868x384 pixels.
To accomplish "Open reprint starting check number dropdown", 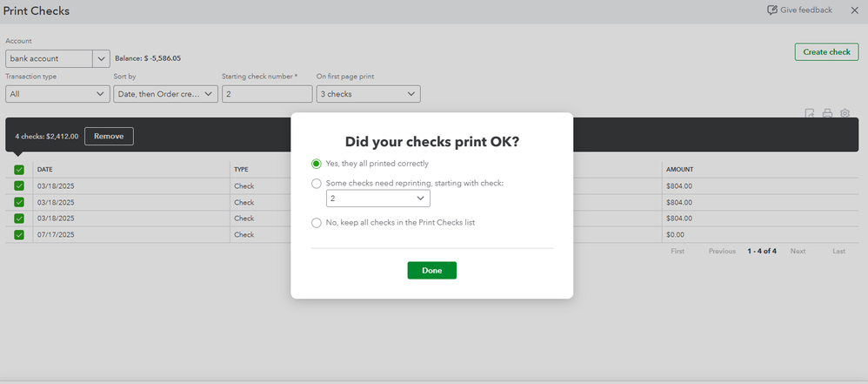I will pos(378,199).
